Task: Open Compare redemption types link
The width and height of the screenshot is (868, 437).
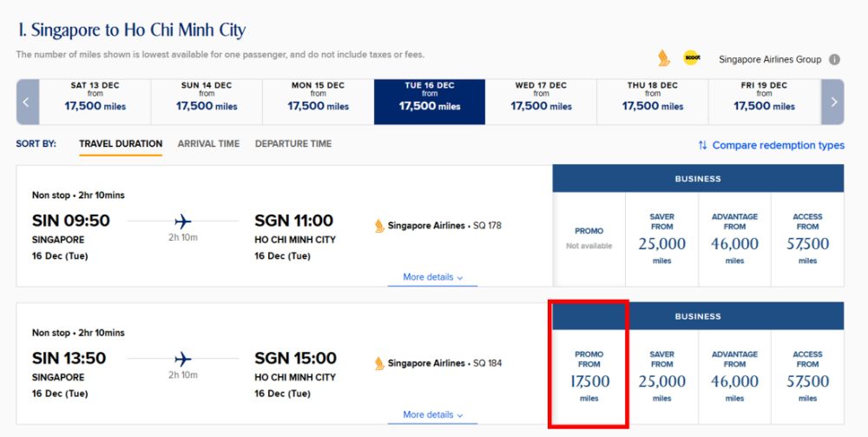Action: tap(778, 145)
